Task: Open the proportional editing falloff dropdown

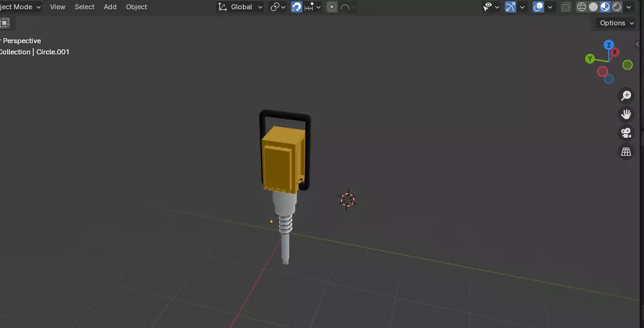Action: pos(348,7)
